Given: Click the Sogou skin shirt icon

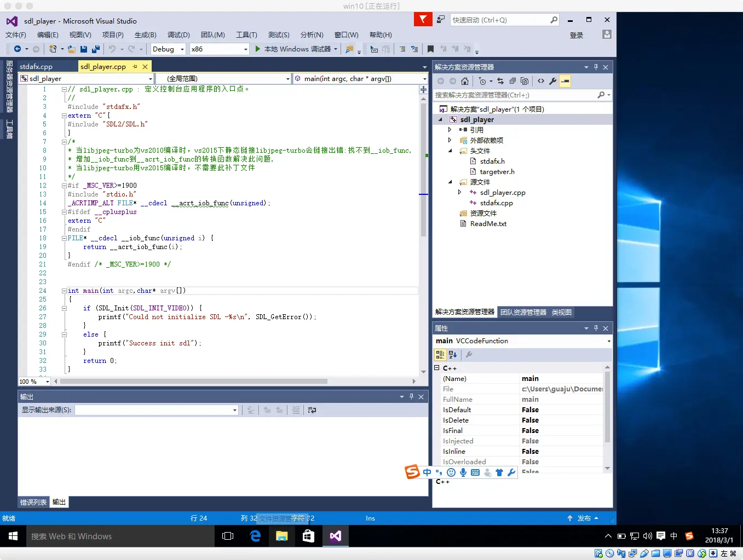Looking at the screenshot, I should click(499, 472).
